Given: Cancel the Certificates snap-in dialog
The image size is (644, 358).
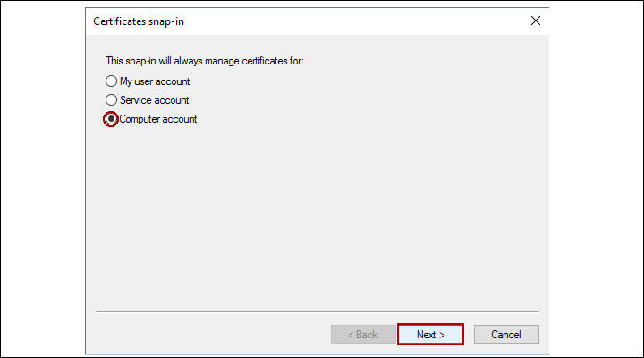Looking at the screenshot, I should (x=504, y=334).
